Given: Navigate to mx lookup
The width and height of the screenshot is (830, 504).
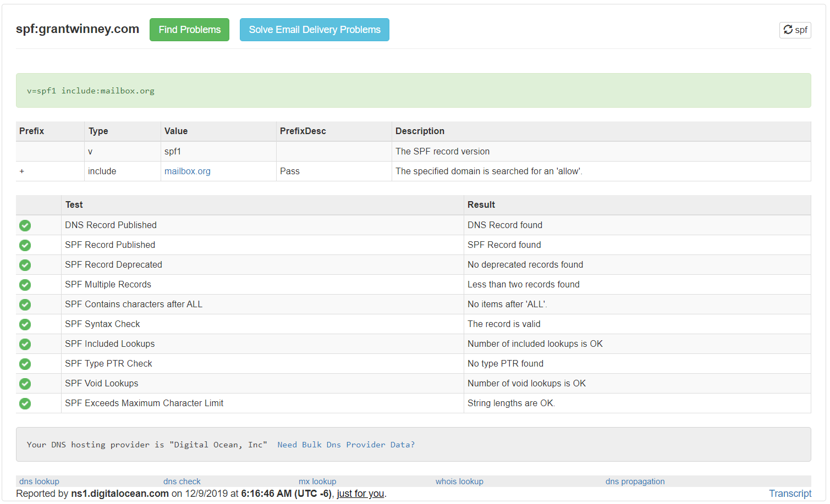Looking at the screenshot, I should tap(317, 481).
